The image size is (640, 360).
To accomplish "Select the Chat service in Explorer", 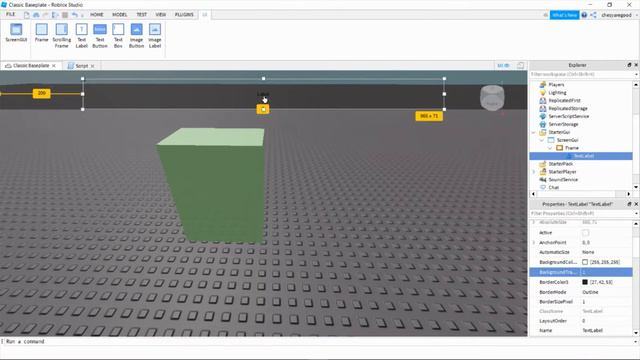I will [553, 187].
